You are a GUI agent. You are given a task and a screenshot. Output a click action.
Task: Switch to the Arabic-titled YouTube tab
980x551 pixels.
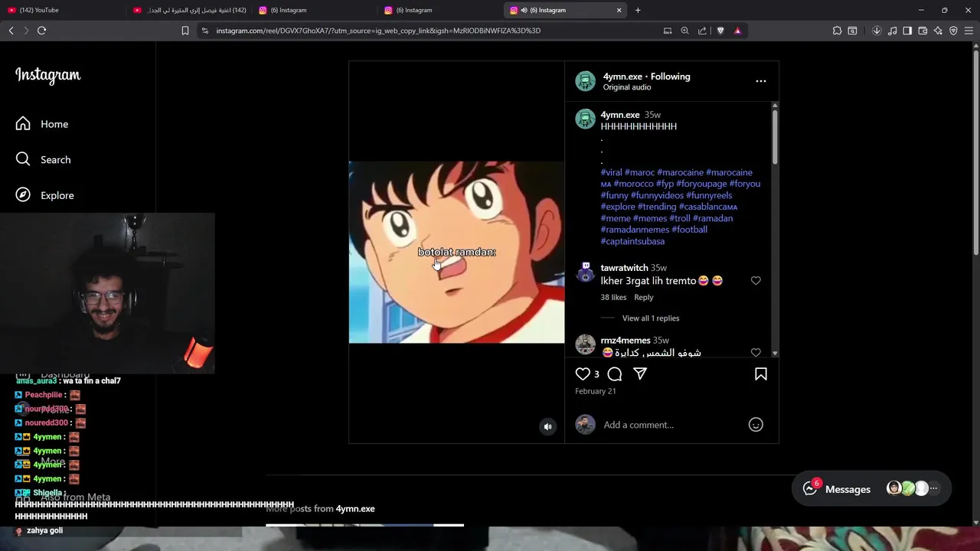(190, 10)
